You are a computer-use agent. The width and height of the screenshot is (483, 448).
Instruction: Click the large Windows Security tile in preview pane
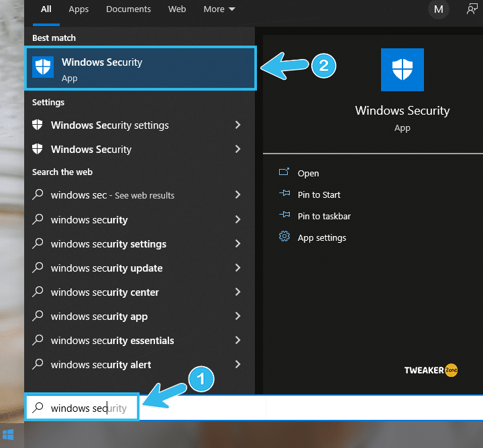coord(402,70)
